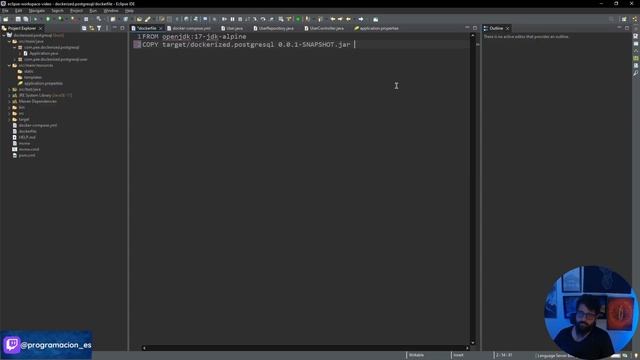
Task: Click the Forward navigation arrow in toolbar
Action: [361, 19]
